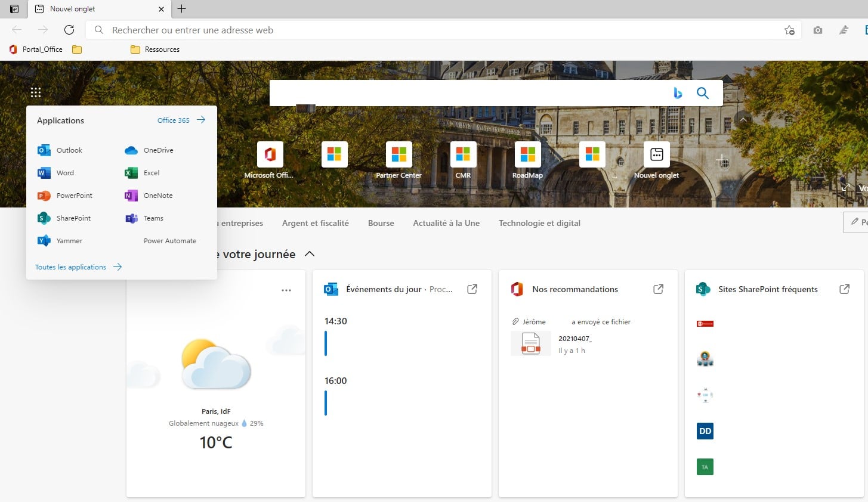Close the Nouvel onglet tab
Screen dimensions: 868x502
[x=161, y=9]
